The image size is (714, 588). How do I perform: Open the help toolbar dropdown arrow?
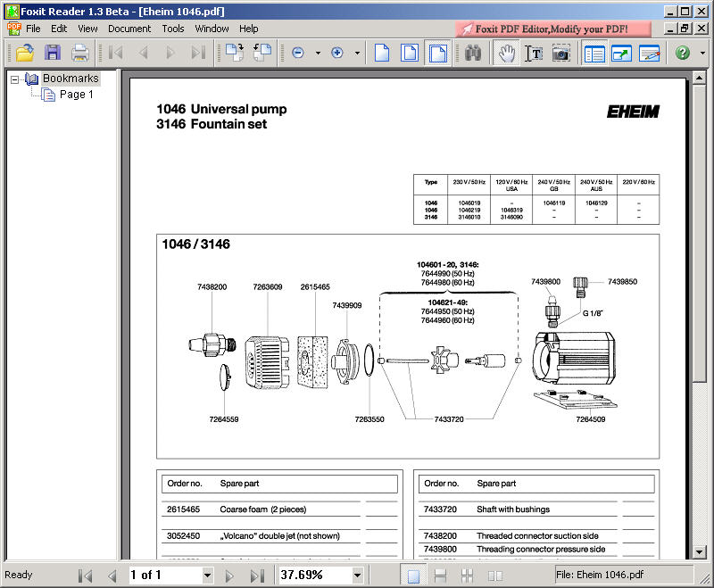tap(703, 53)
